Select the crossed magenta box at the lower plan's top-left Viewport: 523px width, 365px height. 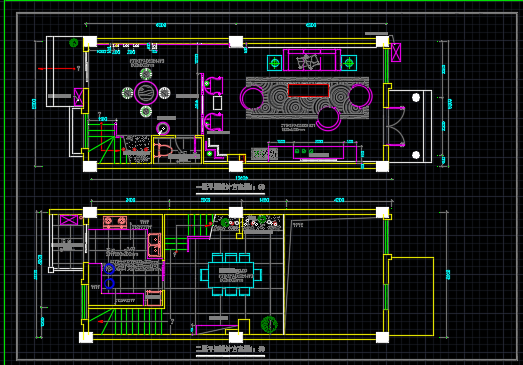(x=69, y=220)
